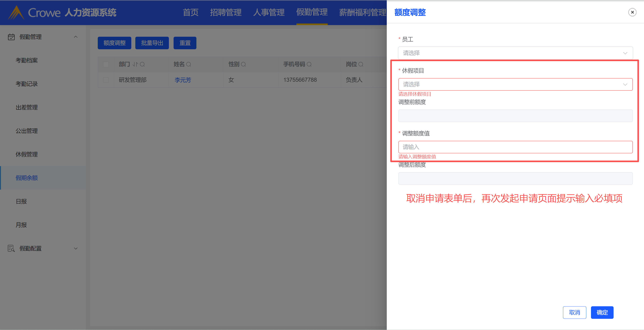Screen dimensions: 644x330
Task: Click search icon next to 部门 header
Action: pyautogui.click(x=142, y=64)
